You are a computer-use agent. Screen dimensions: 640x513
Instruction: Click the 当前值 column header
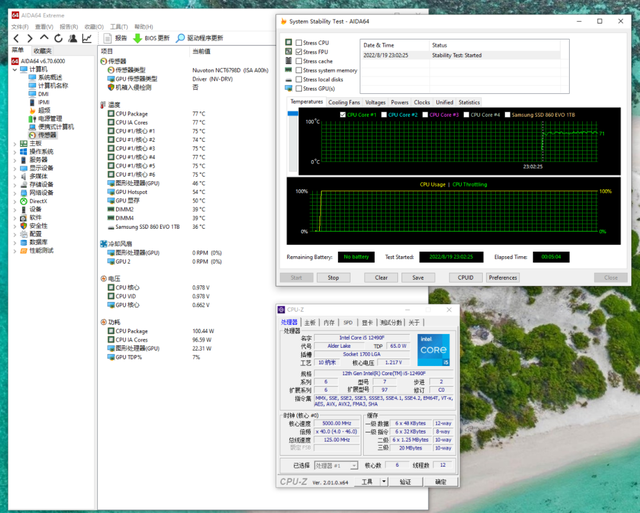point(201,51)
